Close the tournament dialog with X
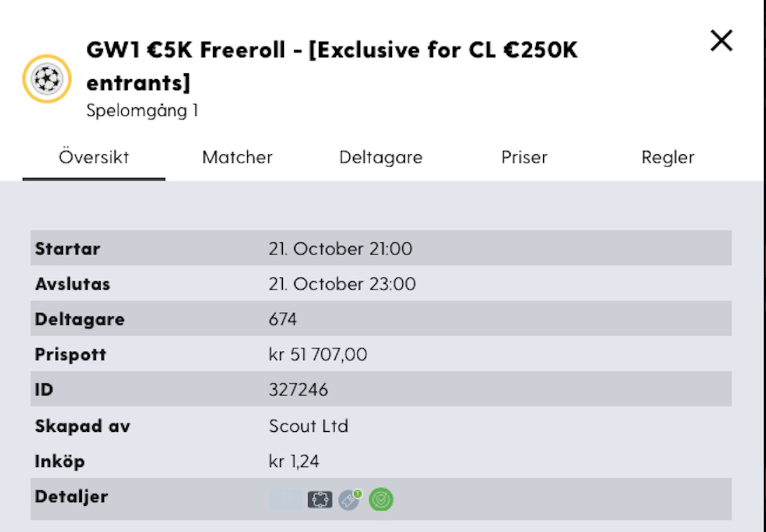The width and height of the screenshot is (766, 532). pyautogui.click(x=722, y=41)
